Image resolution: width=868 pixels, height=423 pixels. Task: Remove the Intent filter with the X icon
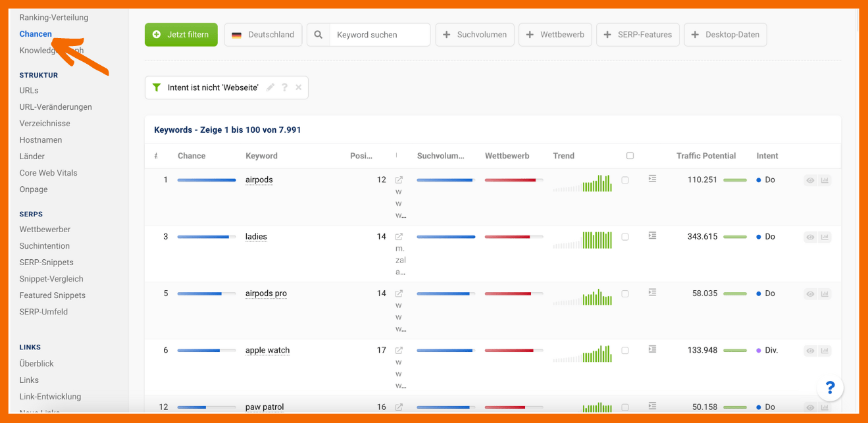pos(298,87)
